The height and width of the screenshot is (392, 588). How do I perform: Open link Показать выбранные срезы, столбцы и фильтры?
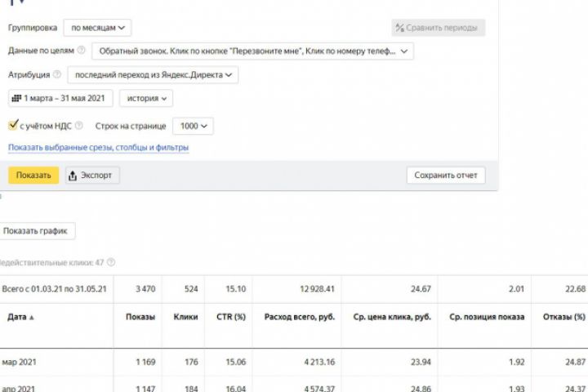(x=99, y=148)
